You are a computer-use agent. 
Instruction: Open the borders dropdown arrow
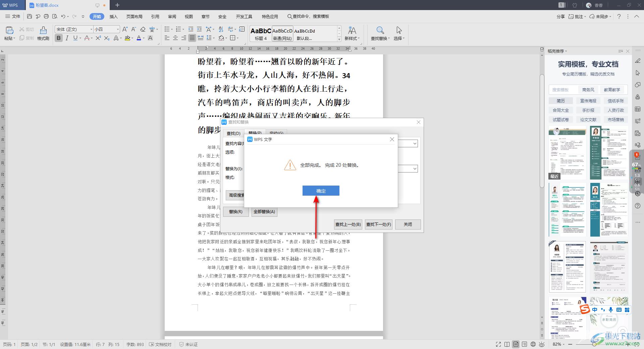(238, 38)
